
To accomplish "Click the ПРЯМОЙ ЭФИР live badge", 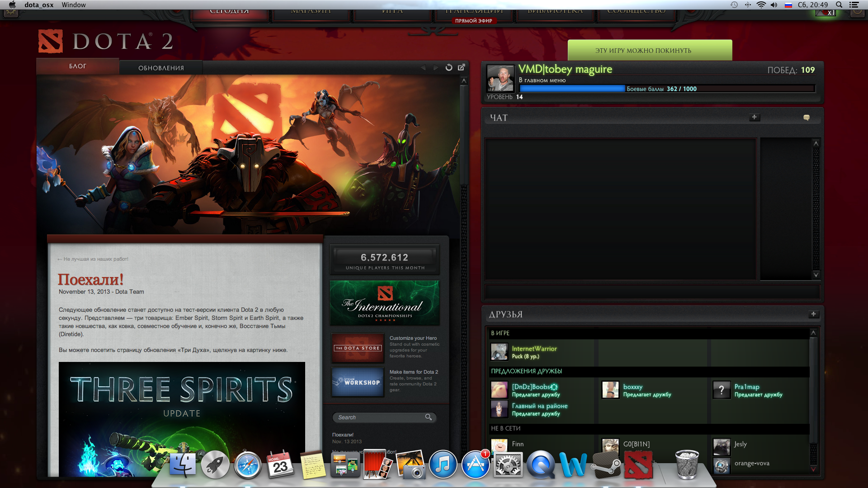I will tap(473, 21).
